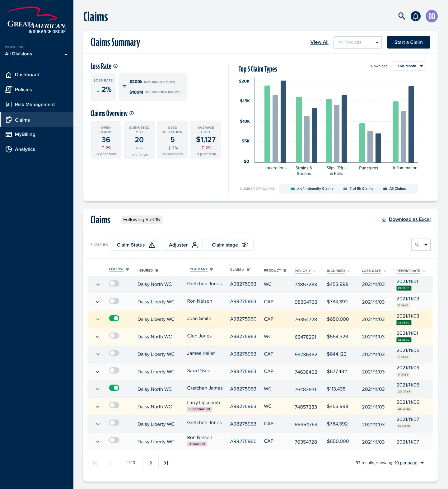Go to next page arrow
This screenshot has height=489, width=448.
151,463
